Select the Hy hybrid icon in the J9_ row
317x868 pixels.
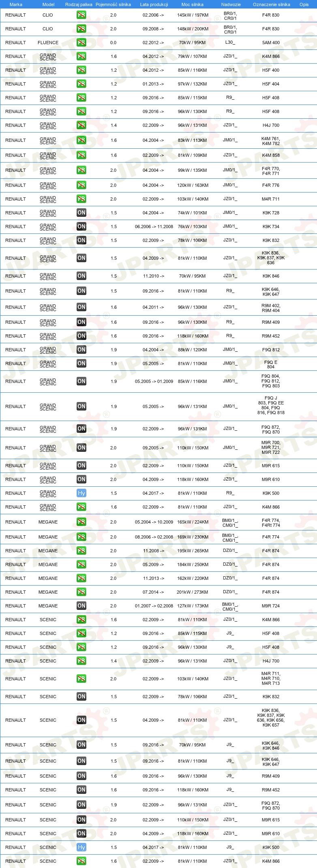pyautogui.click(x=81, y=847)
